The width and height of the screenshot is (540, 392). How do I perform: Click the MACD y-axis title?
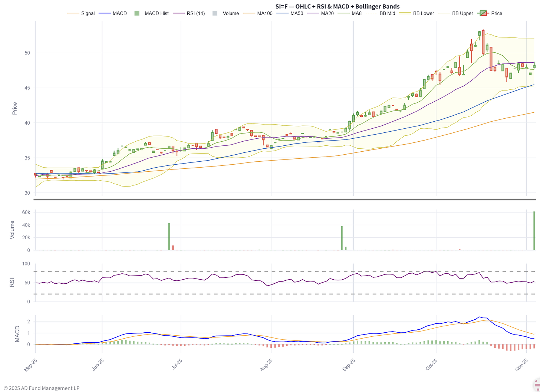point(17,334)
